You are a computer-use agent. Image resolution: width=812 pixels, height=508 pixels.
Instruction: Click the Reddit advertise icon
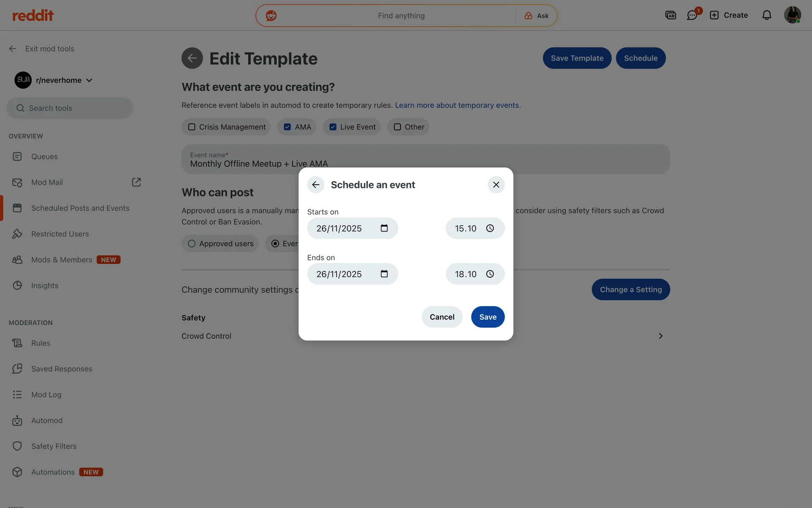[670, 15]
